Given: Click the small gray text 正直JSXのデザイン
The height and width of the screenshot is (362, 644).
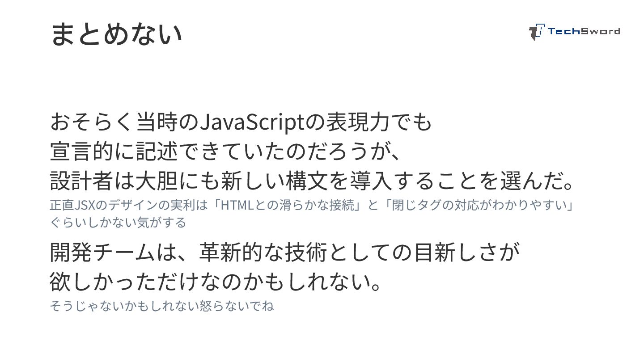Looking at the screenshot, I should point(104,206).
